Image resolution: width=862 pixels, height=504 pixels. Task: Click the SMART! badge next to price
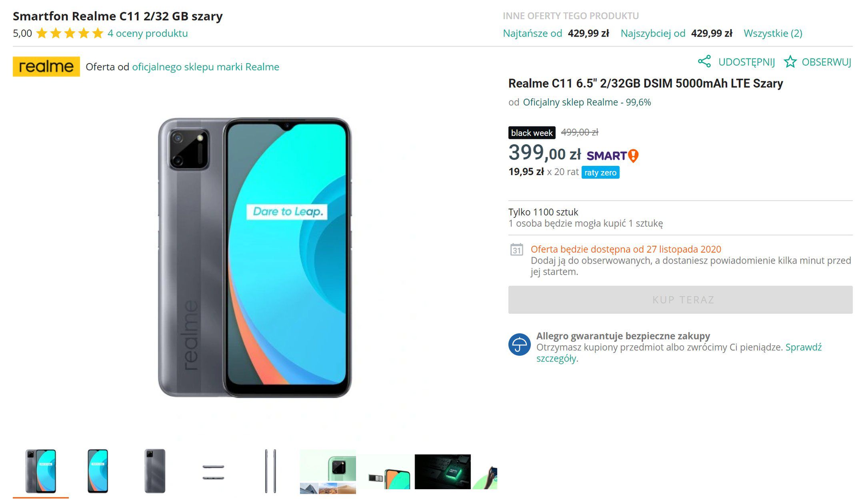(612, 155)
